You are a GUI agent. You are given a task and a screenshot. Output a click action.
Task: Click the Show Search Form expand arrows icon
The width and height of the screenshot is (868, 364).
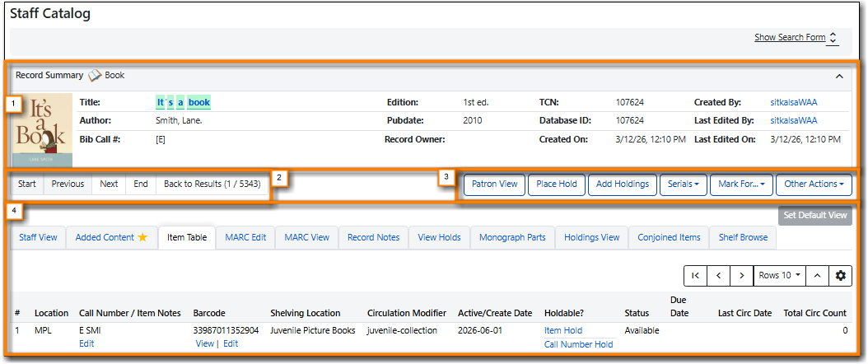pyautogui.click(x=833, y=38)
